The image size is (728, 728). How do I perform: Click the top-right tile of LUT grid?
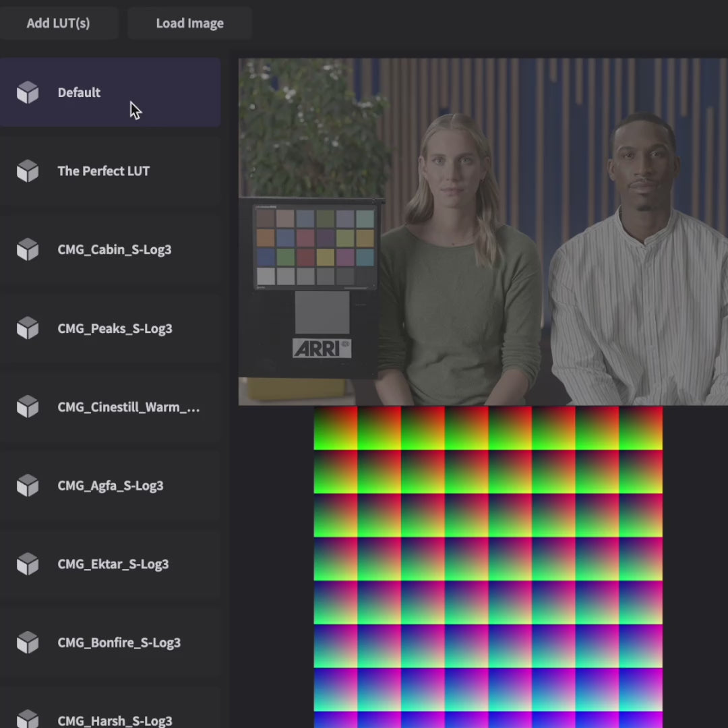click(x=640, y=428)
